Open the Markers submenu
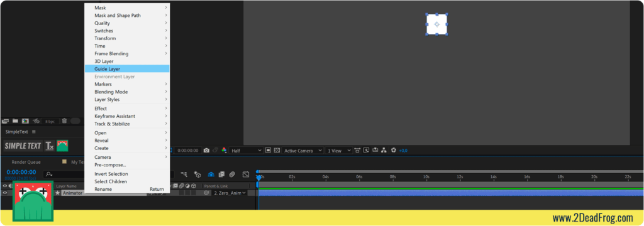This screenshot has width=644, height=226. click(127, 84)
